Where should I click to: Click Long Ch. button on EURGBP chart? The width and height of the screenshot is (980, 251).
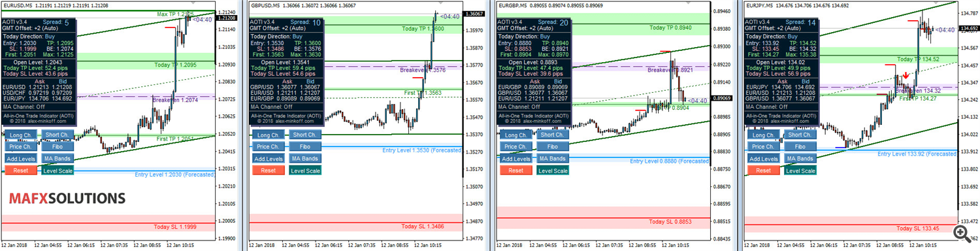point(515,135)
